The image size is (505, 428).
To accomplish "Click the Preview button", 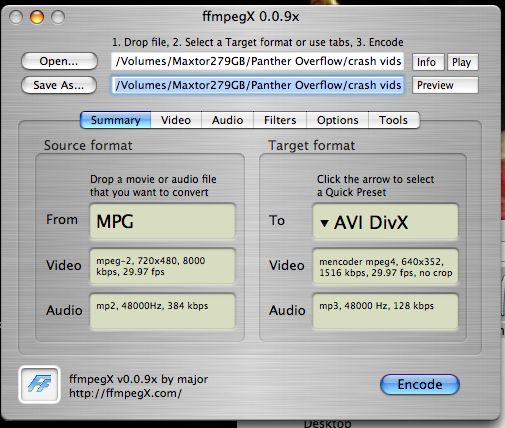I will tap(445, 85).
